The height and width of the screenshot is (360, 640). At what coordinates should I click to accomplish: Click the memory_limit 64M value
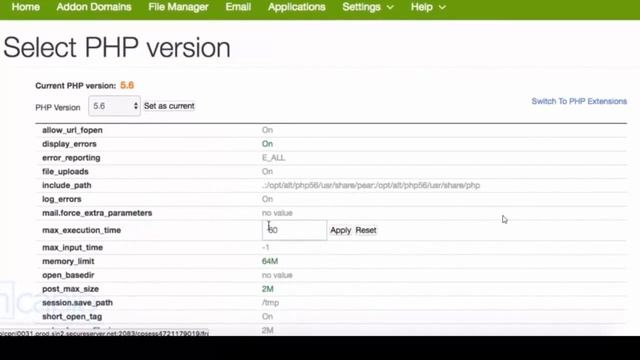pyautogui.click(x=270, y=261)
